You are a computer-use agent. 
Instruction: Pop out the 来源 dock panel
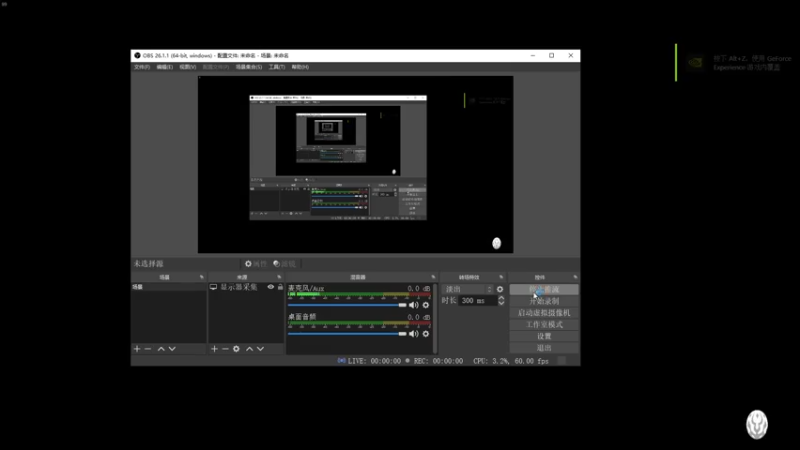(279, 277)
